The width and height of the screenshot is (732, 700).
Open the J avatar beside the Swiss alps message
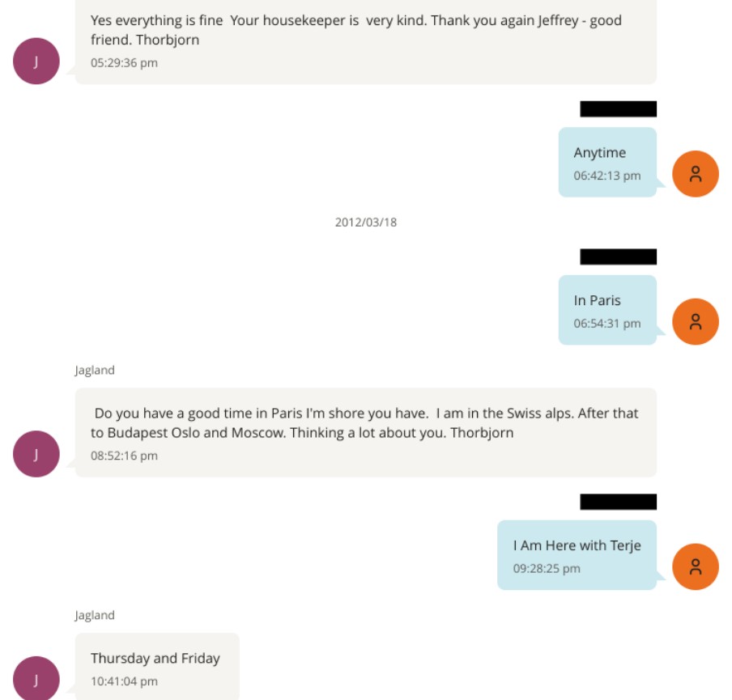(x=36, y=454)
